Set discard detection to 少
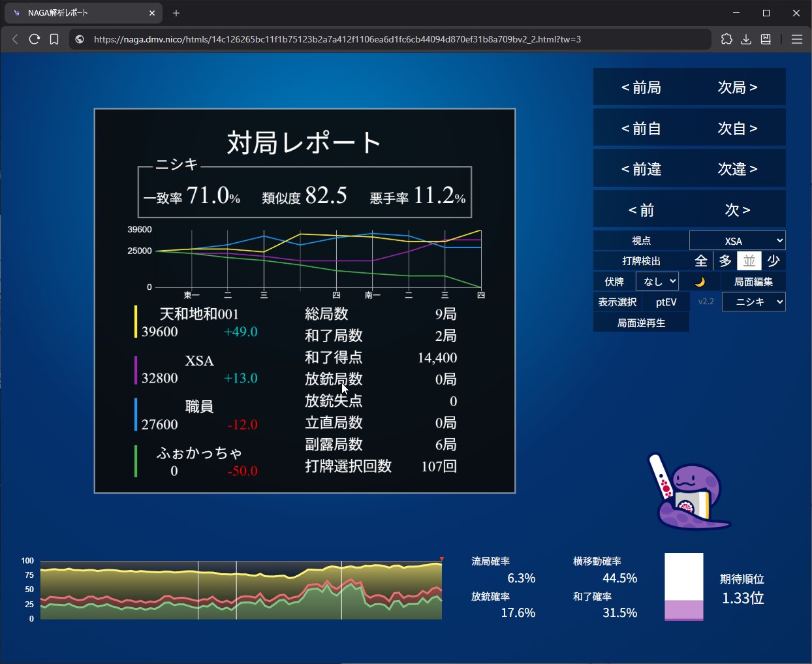The height and width of the screenshot is (664, 812). pyautogui.click(x=773, y=261)
